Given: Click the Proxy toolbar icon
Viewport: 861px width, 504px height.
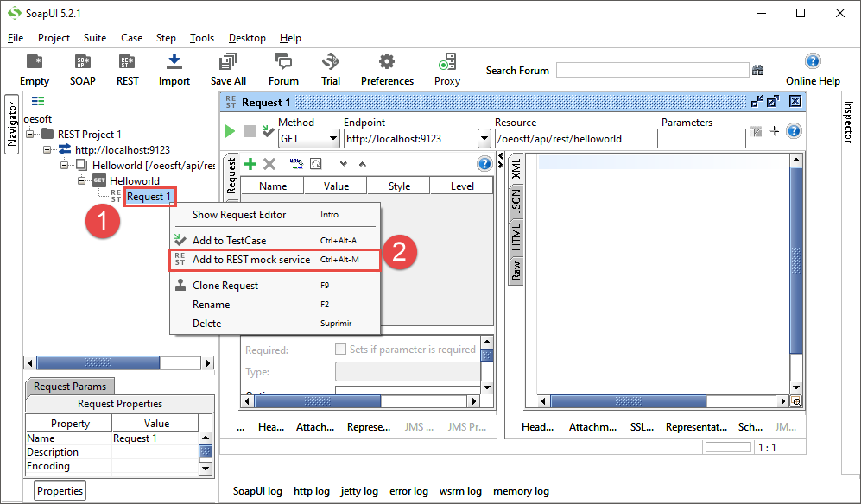Looking at the screenshot, I should pyautogui.click(x=447, y=61).
